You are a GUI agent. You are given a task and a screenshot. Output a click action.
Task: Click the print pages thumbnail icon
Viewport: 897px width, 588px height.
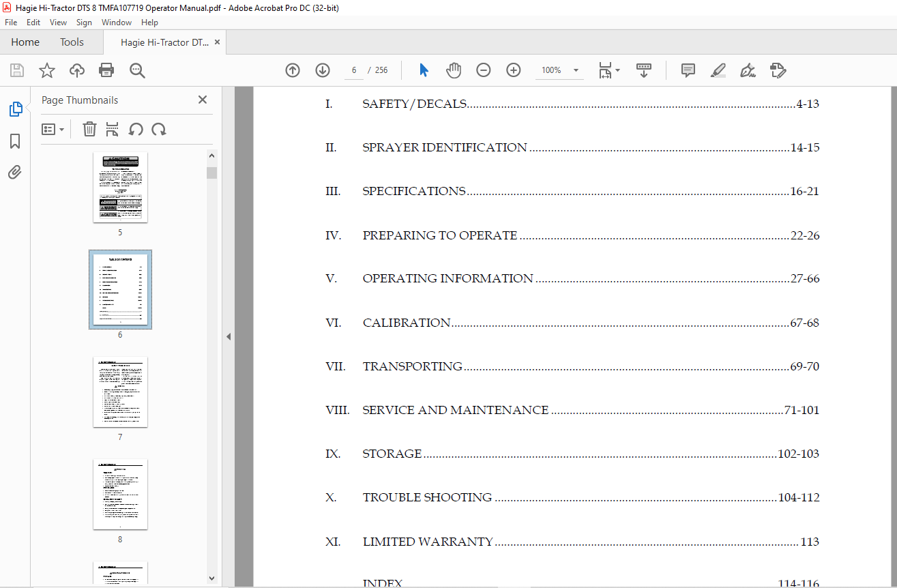coord(113,129)
